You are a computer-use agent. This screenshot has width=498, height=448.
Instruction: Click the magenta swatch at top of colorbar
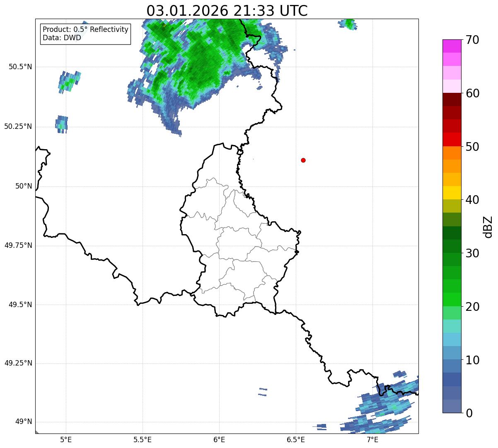(x=452, y=46)
